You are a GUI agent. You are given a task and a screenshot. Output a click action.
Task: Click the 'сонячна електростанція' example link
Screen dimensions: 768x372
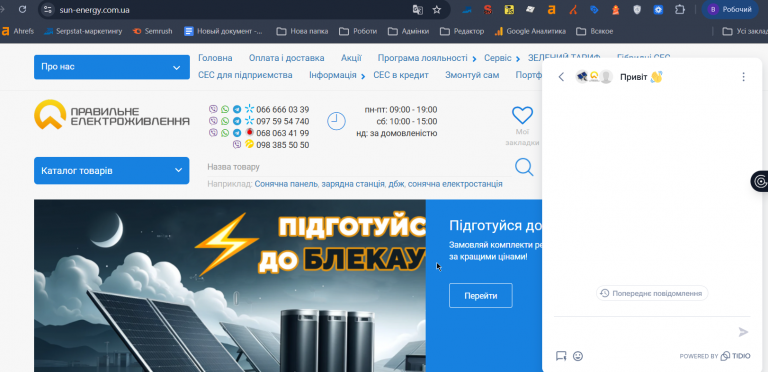point(455,184)
